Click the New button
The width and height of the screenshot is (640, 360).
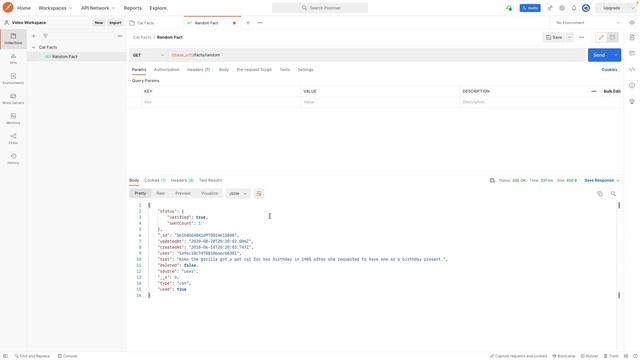click(x=99, y=23)
